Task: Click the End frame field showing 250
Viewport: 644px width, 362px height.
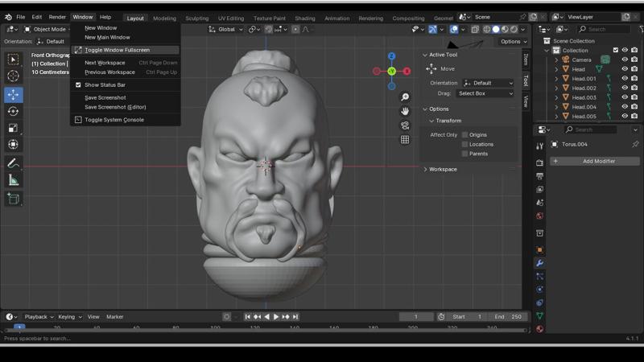Action: tap(509, 317)
